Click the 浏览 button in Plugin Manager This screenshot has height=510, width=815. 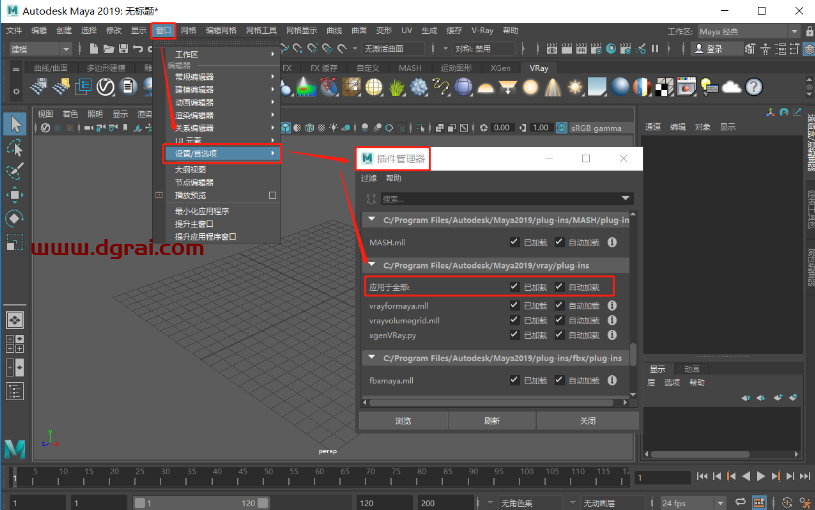coord(403,421)
